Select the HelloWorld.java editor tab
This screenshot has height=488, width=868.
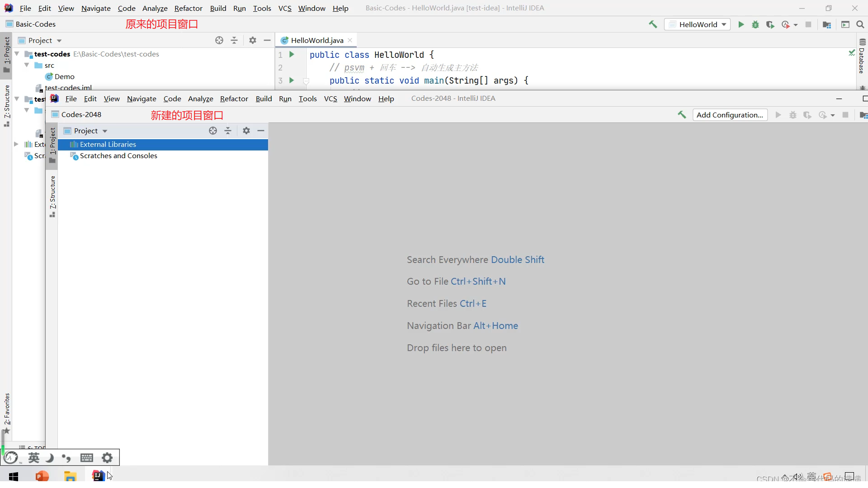click(x=316, y=40)
